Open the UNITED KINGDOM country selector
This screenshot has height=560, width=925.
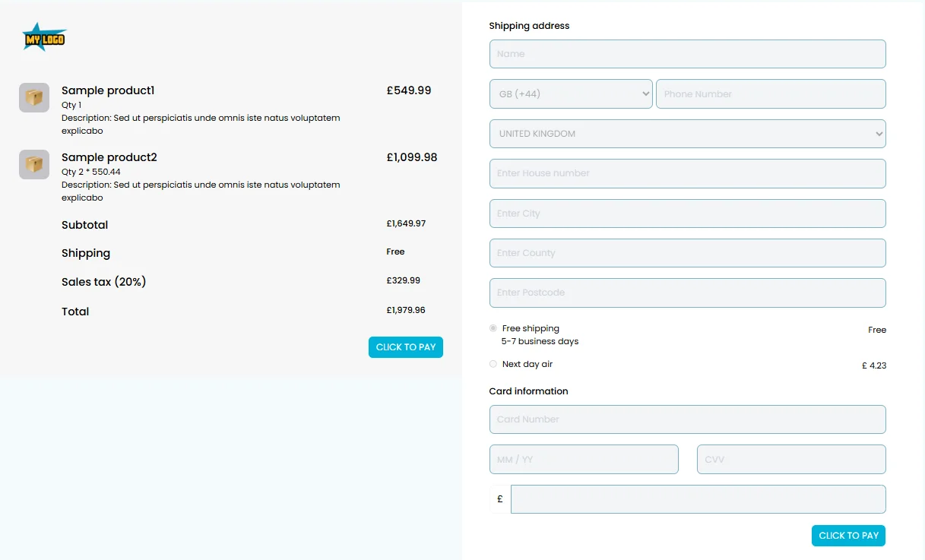pyautogui.click(x=686, y=133)
